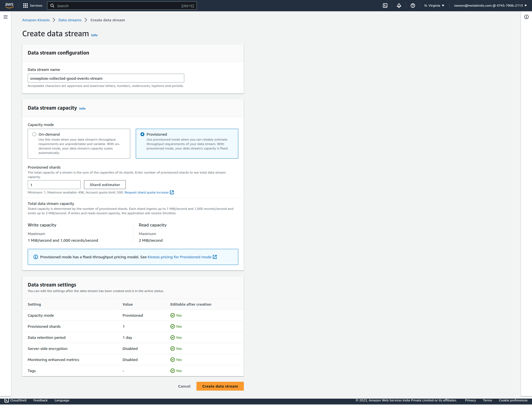532x405 pixels.
Task: Open Language in the footer
Action: 62,400
